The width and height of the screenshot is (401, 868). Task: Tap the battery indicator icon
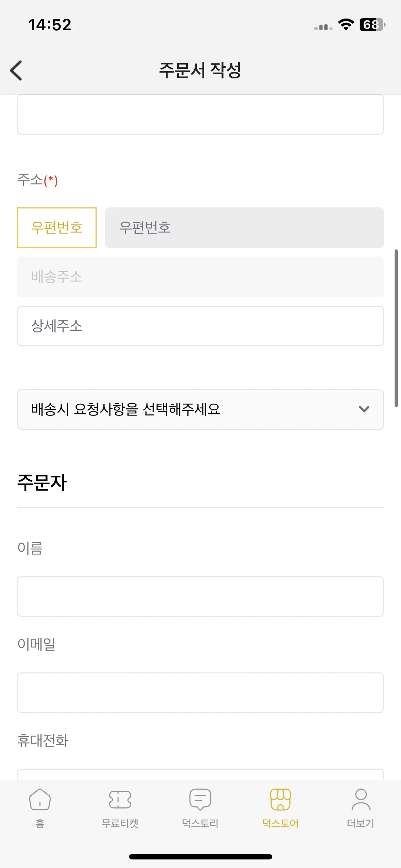tap(372, 25)
